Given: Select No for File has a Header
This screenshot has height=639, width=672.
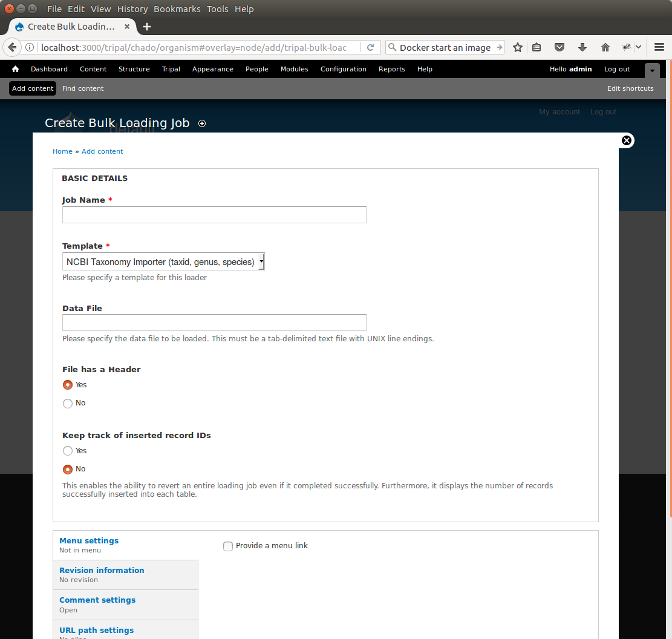Looking at the screenshot, I should [68, 403].
